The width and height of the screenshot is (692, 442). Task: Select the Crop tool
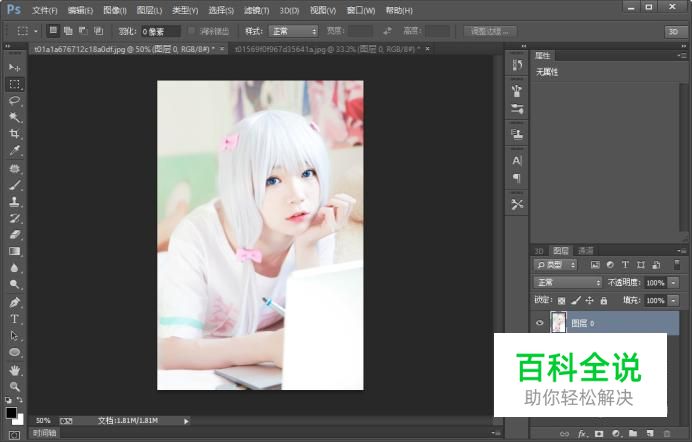[x=14, y=134]
